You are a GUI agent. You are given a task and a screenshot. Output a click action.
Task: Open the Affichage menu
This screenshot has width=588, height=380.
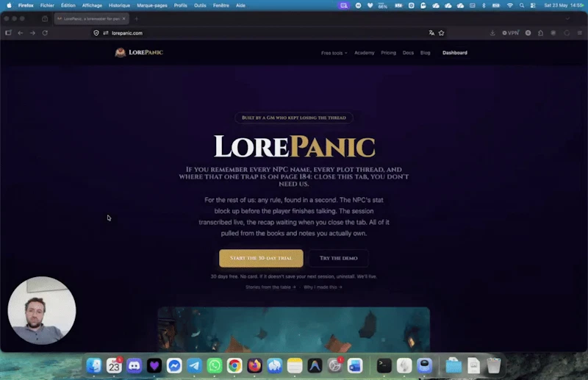[93, 5]
